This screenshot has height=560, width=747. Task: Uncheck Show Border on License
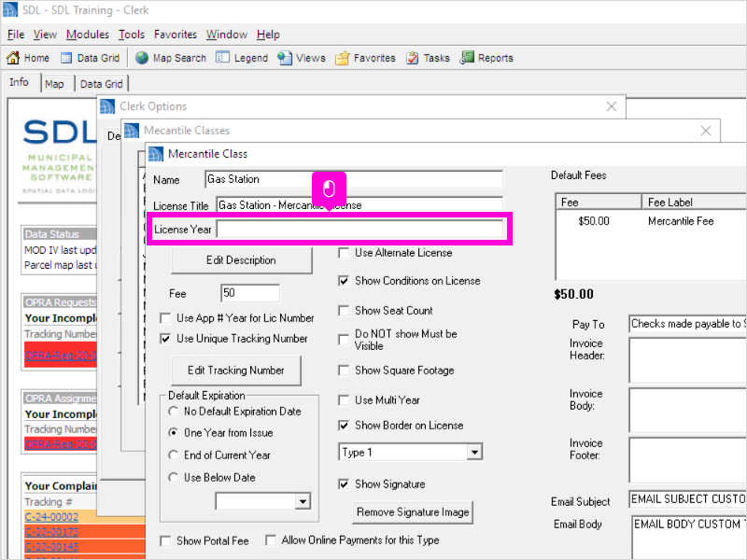pos(344,426)
